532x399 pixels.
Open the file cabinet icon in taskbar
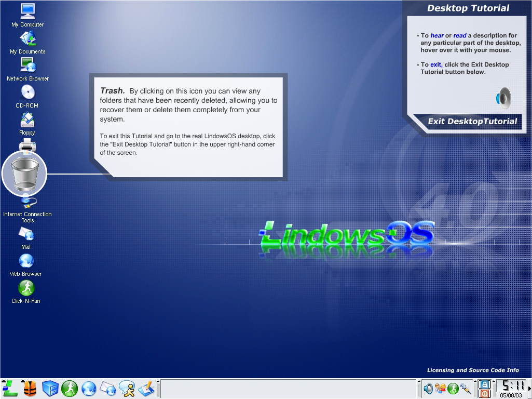point(50,389)
